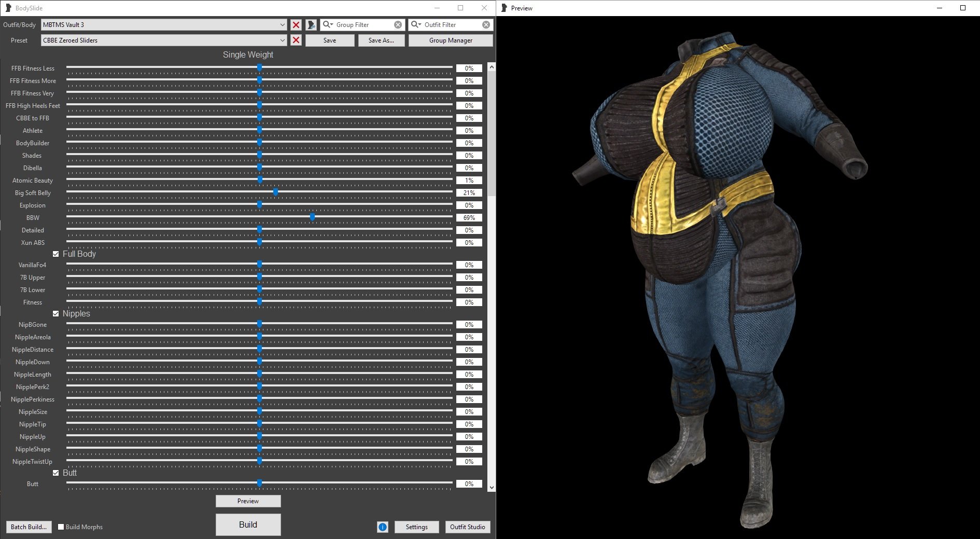Click the Single Weight heading
The width and height of the screenshot is (980, 539).
248,55
